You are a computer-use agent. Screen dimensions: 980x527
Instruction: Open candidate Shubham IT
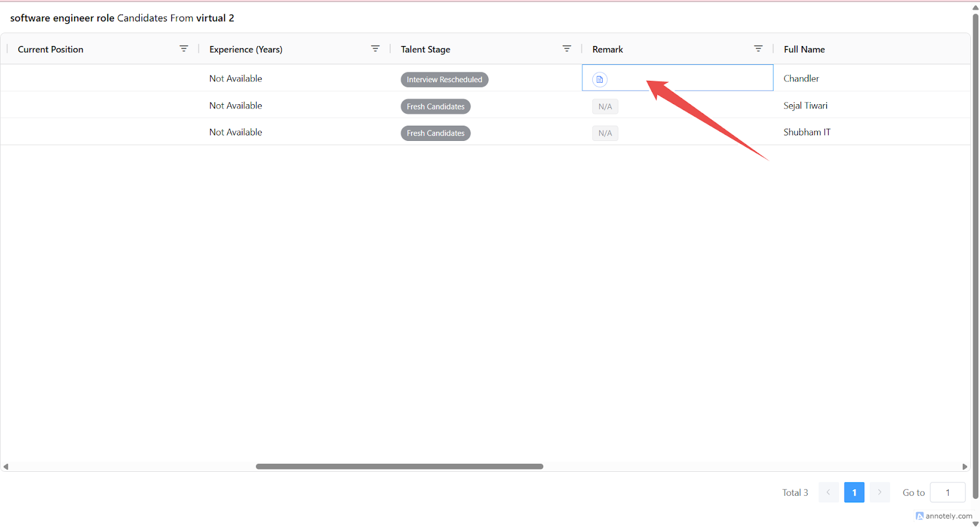click(x=807, y=132)
